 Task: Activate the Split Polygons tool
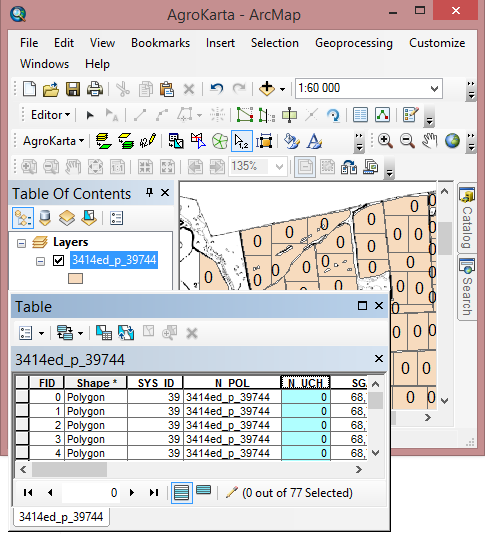click(289, 115)
